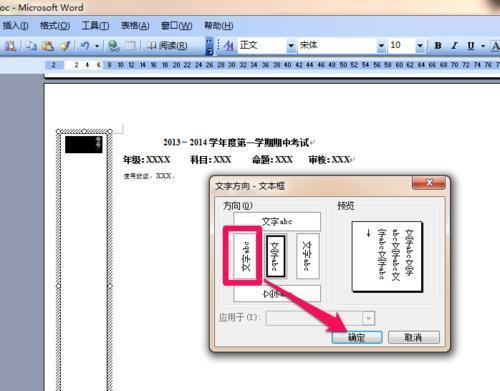Click the Paste icon
Screen dimensions: 500x391
(x=48, y=46)
